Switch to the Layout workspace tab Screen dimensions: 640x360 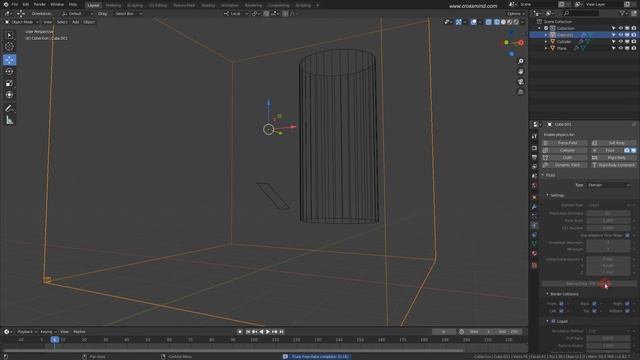tap(93, 5)
